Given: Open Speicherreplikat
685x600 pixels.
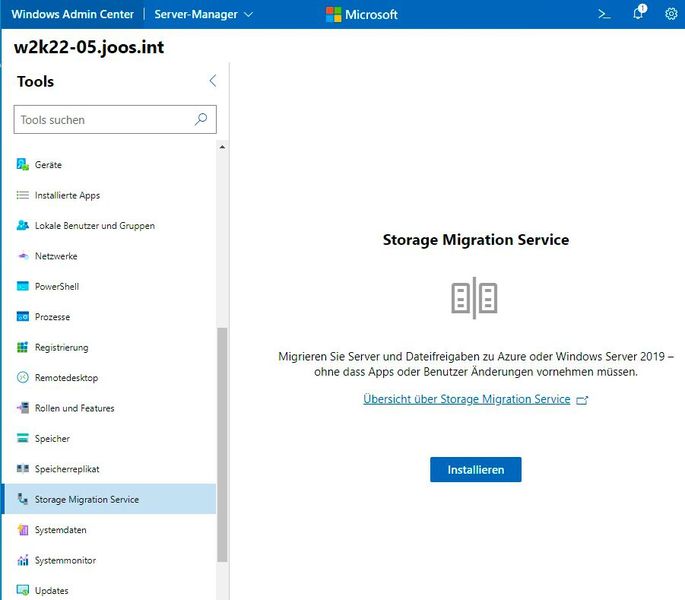Looking at the screenshot, I should pos(109,468).
